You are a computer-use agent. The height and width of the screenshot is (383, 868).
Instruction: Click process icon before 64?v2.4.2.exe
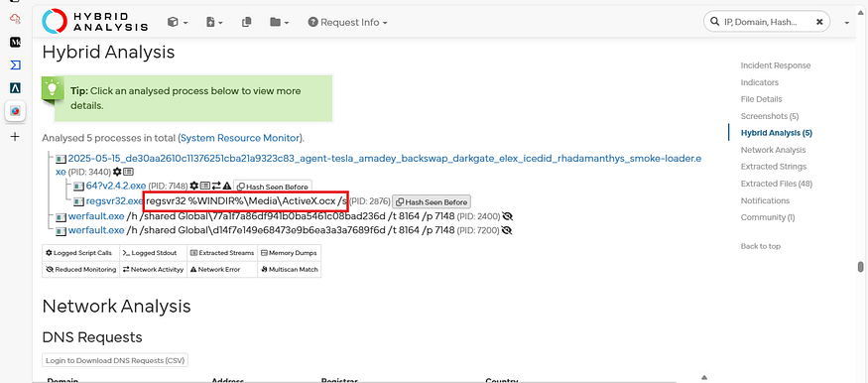pos(78,186)
